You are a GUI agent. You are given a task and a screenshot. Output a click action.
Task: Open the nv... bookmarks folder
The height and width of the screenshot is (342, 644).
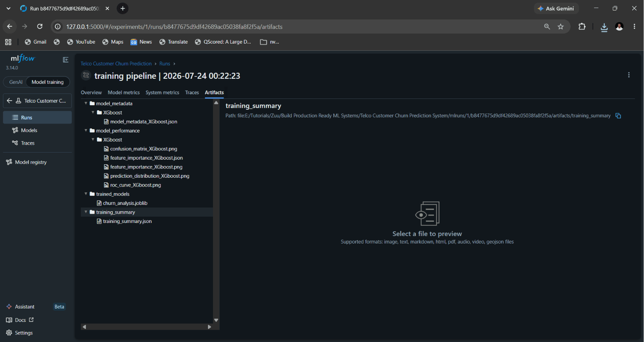tap(270, 42)
